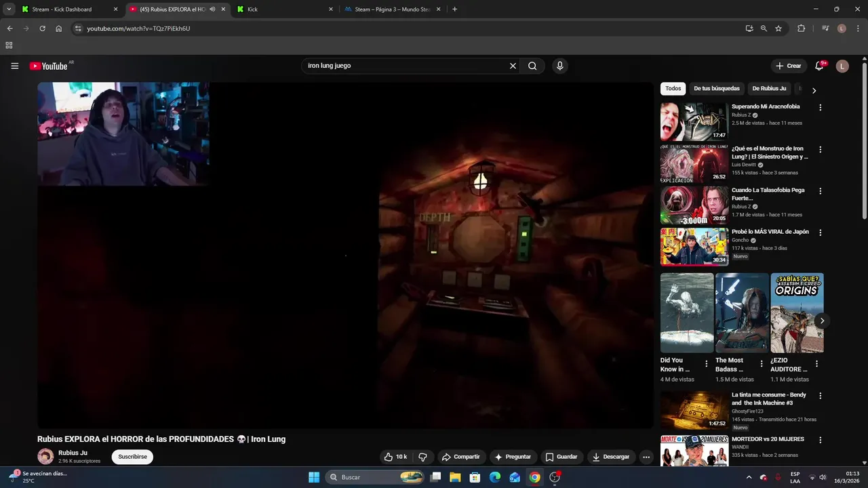Open the Windows Start menu

click(314, 477)
